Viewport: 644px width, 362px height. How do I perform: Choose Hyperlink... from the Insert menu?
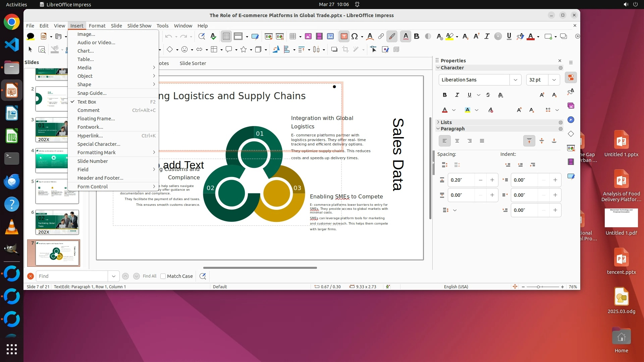[90, 136]
